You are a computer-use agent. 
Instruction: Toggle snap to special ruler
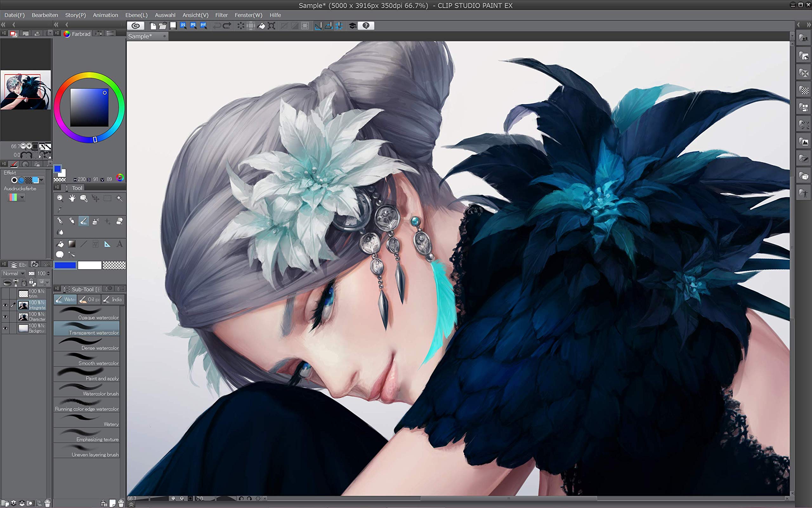point(329,25)
